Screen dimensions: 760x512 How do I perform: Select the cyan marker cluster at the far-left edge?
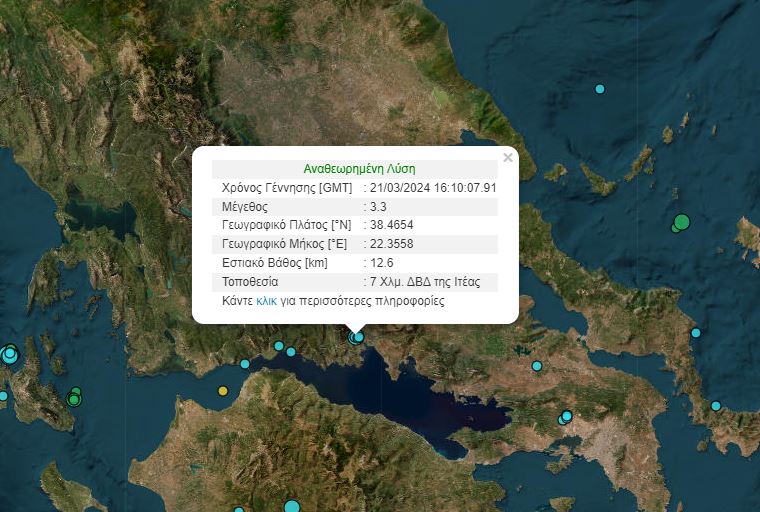9,354
